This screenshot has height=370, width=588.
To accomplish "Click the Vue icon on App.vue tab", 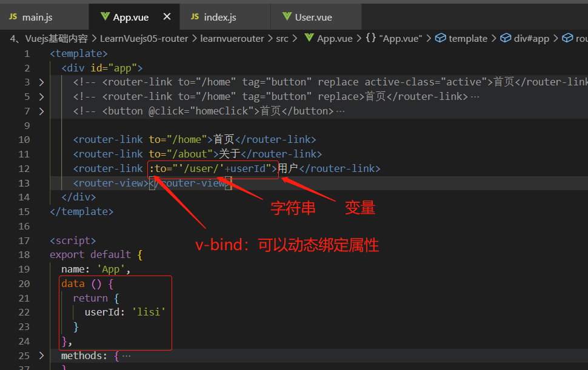I will (x=105, y=16).
